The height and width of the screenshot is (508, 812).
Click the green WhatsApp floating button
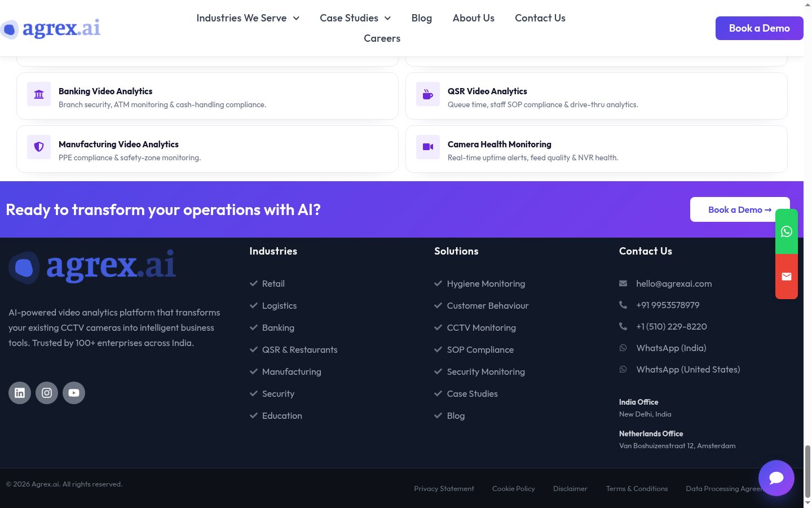coord(787,231)
